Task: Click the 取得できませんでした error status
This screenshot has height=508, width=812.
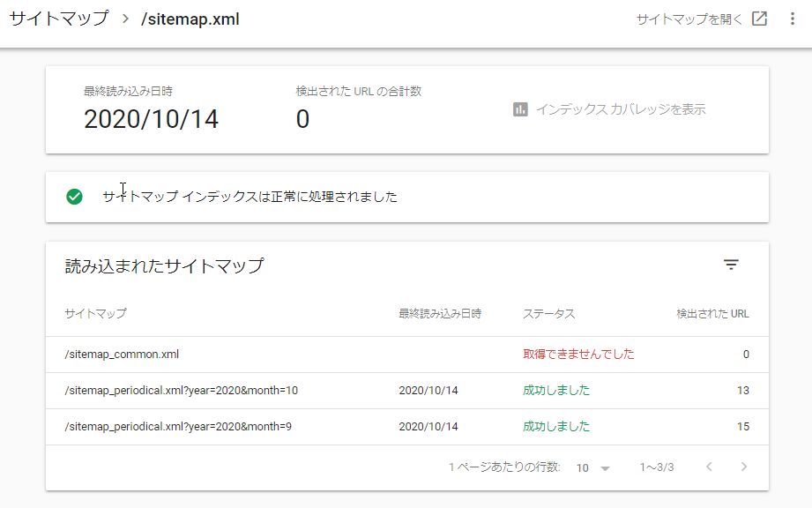Action: click(x=578, y=355)
